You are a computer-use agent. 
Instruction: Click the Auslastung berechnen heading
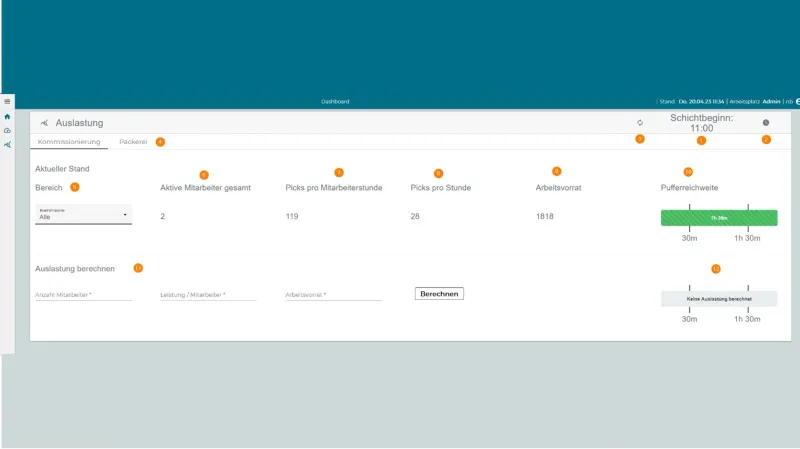pos(75,269)
